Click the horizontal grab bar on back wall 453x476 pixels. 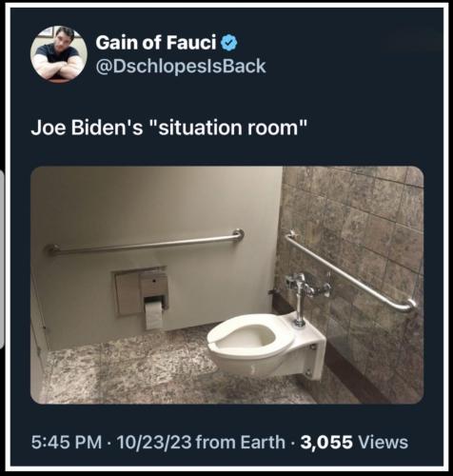click(x=145, y=243)
